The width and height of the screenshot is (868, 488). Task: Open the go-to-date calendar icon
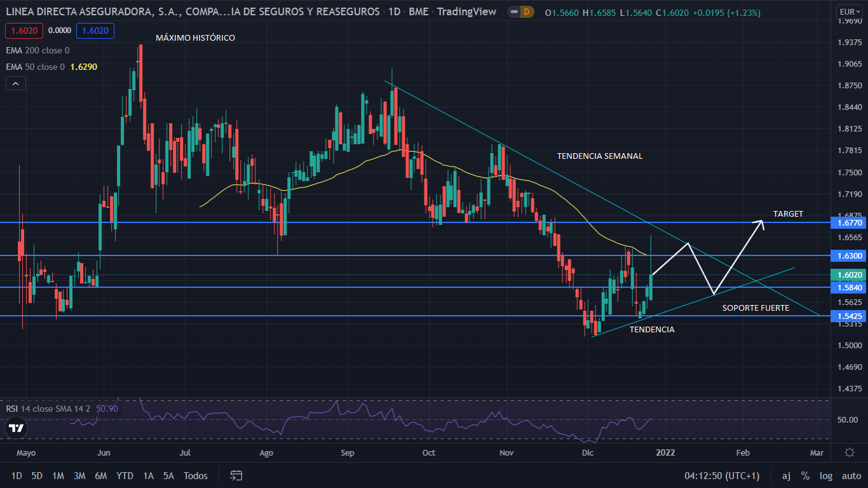pyautogui.click(x=236, y=475)
